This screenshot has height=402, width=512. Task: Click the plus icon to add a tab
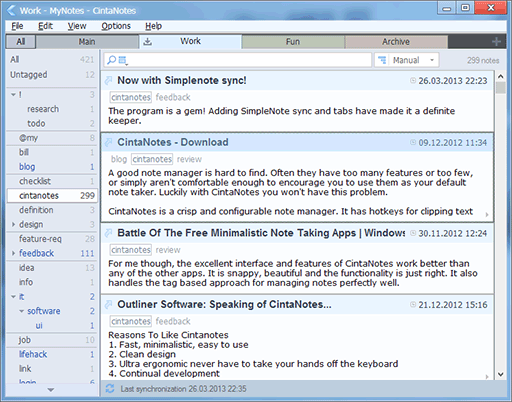pyautogui.click(x=496, y=42)
